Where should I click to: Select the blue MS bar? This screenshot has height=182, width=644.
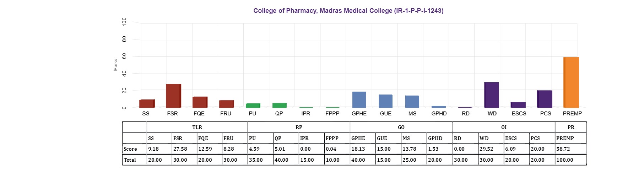[412, 102]
